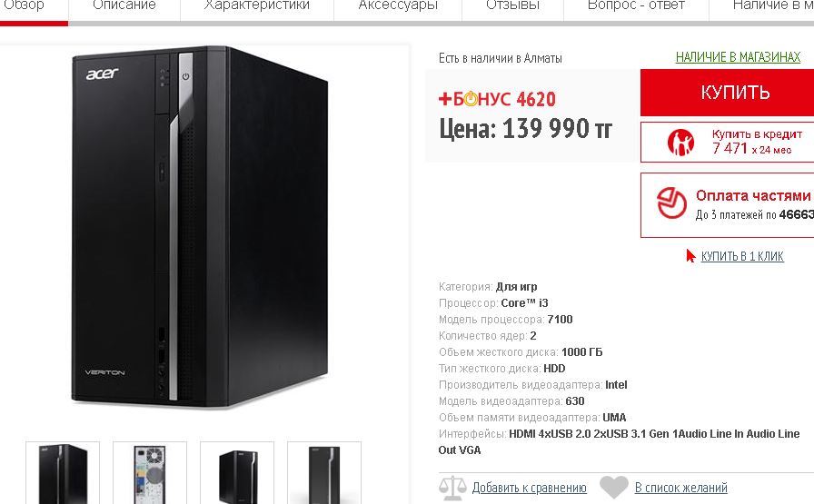Click the balance scales compare icon
This screenshot has width=814, height=504.
coord(452,488)
